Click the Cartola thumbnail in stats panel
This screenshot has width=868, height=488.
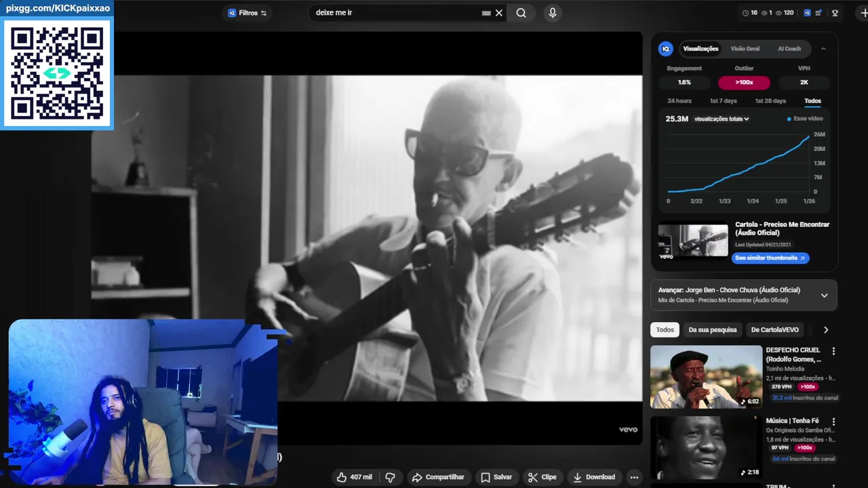[x=693, y=240]
